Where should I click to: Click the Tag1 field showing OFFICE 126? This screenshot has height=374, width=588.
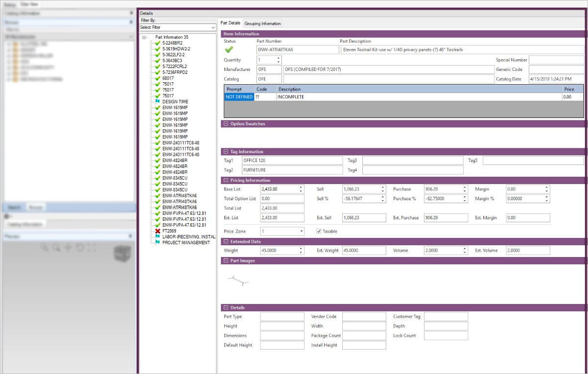click(x=292, y=161)
